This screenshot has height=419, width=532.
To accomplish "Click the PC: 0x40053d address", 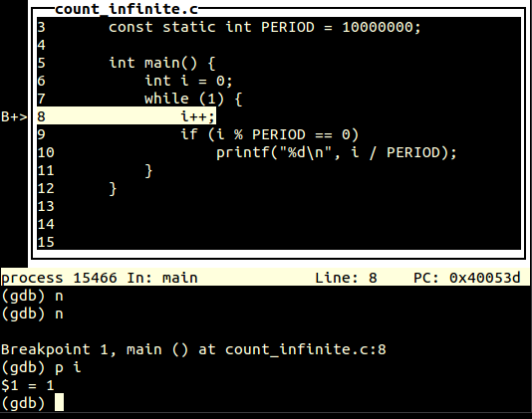I will (x=466, y=278).
